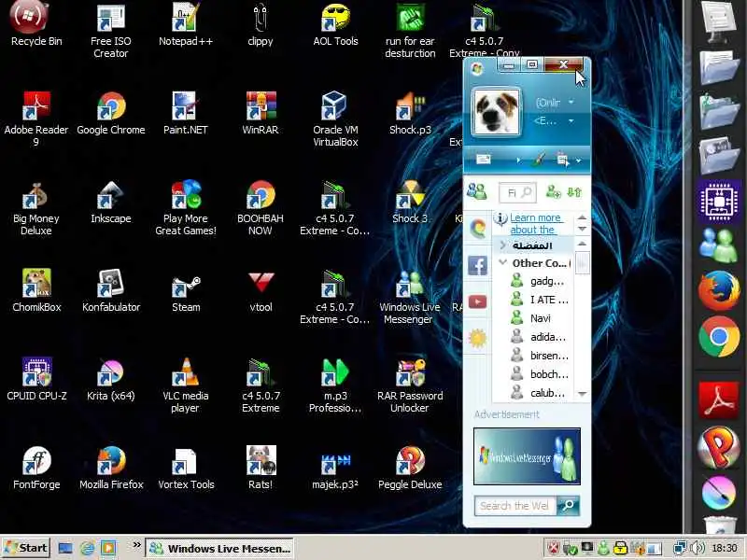This screenshot has width=747, height=560.
Task: Expand the Arabic-named favorites group
Action: coord(502,245)
